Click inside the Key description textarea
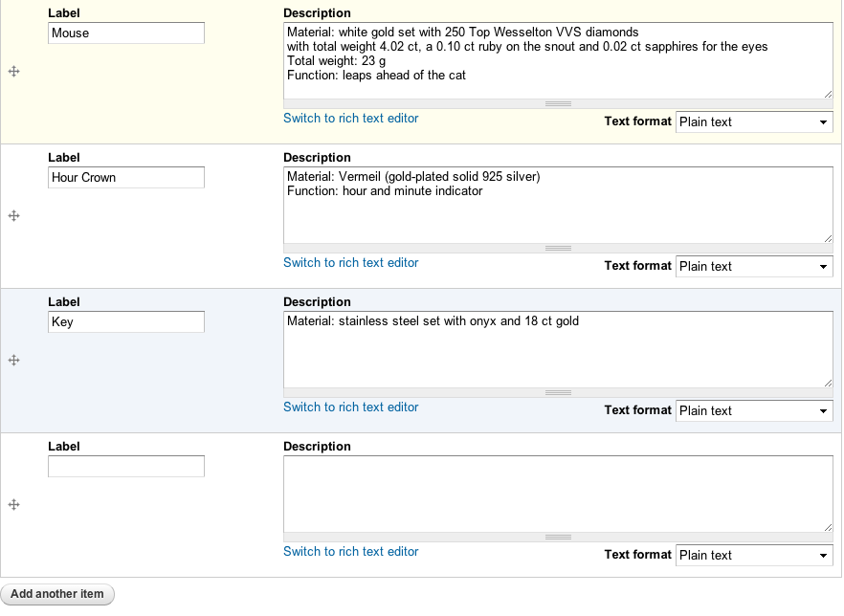 pos(558,350)
